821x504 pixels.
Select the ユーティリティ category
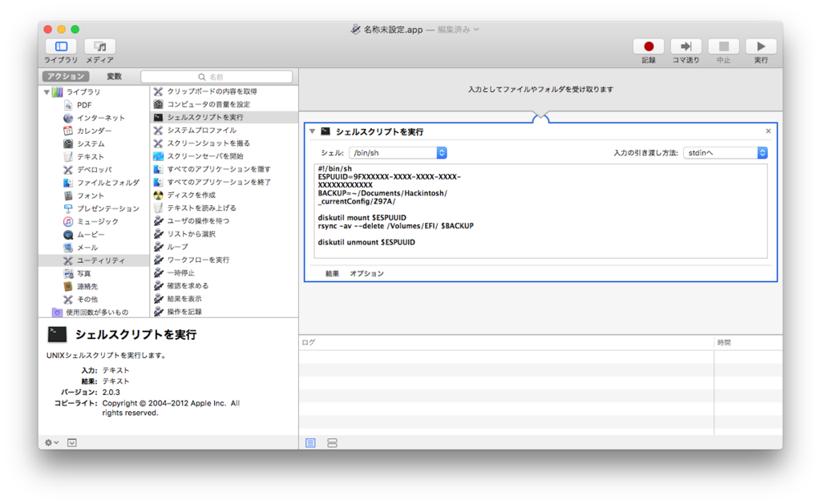point(94,260)
